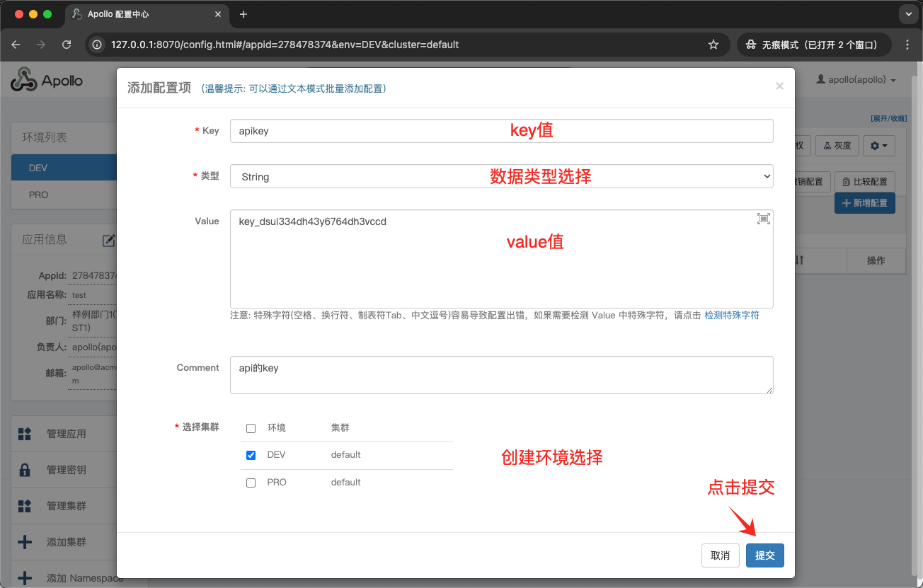Open the gear settings dropdown
Image resolution: width=923 pixels, height=588 pixels.
(x=879, y=145)
